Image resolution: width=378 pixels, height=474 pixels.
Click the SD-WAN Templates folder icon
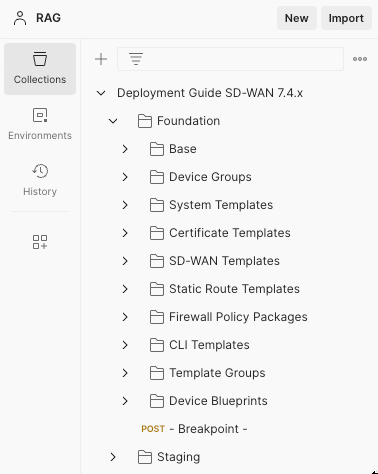pyautogui.click(x=157, y=261)
